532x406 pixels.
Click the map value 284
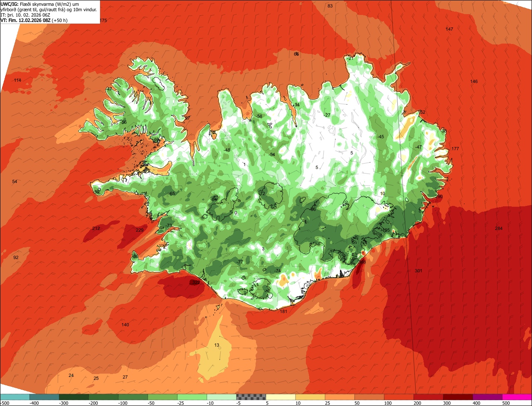pos(499,228)
